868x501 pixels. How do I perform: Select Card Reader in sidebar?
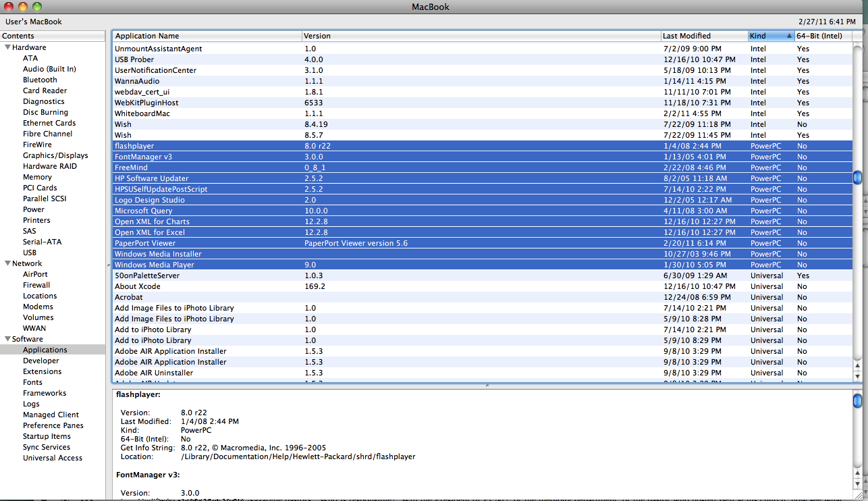pyautogui.click(x=45, y=90)
